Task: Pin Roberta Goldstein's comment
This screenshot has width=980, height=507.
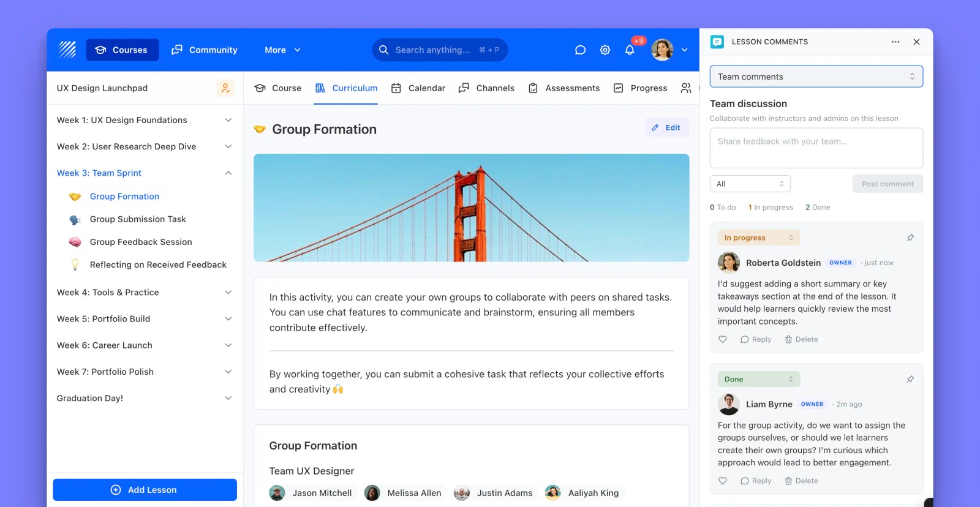Action: point(910,238)
